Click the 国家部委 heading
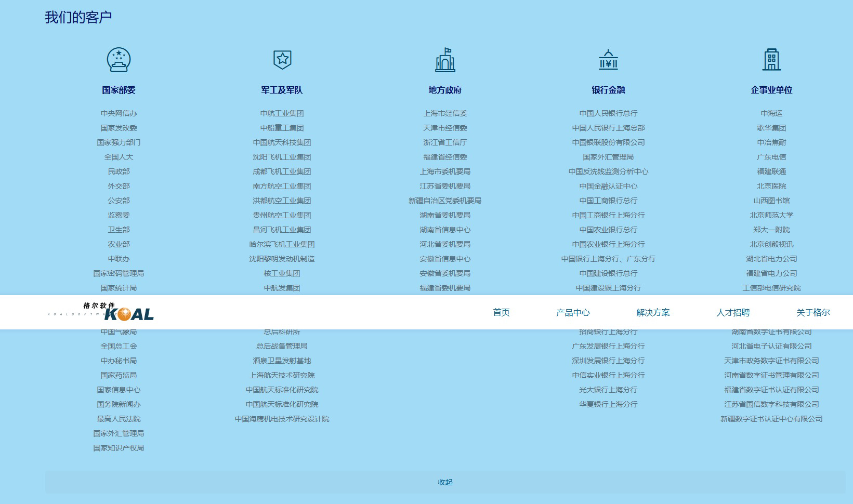Image resolution: width=853 pixels, height=504 pixels. pos(119,90)
